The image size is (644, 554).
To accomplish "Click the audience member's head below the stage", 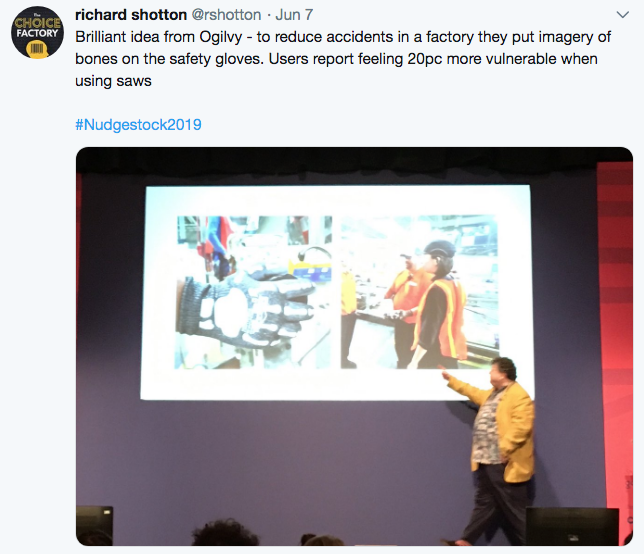I will (225, 533).
